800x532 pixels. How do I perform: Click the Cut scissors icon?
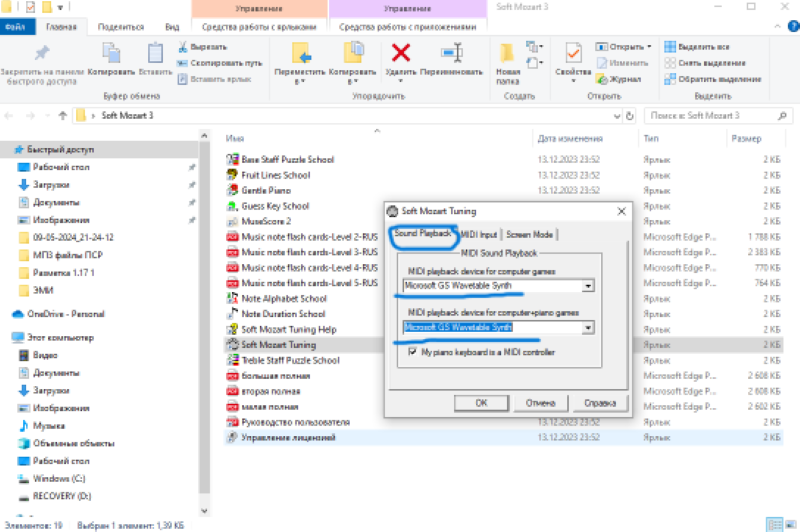point(183,47)
